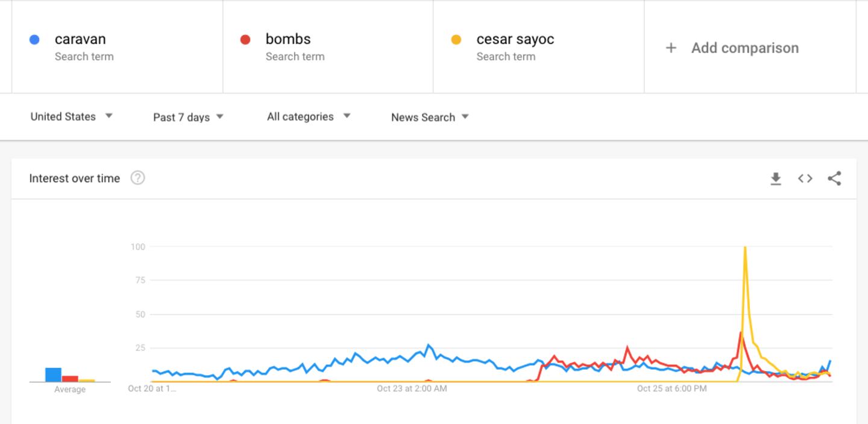Open the Past 7 days time range dropdown
Viewport: 868px width, 424px height.
click(188, 117)
